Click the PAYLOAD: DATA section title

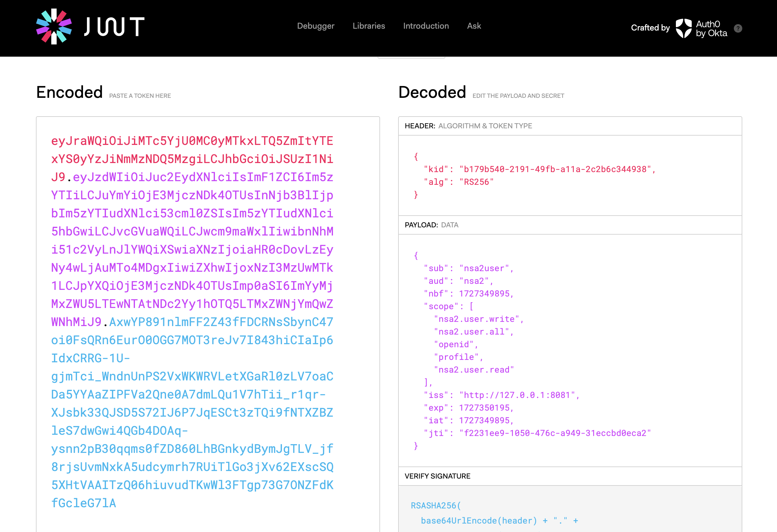pyautogui.click(x=431, y=225)
